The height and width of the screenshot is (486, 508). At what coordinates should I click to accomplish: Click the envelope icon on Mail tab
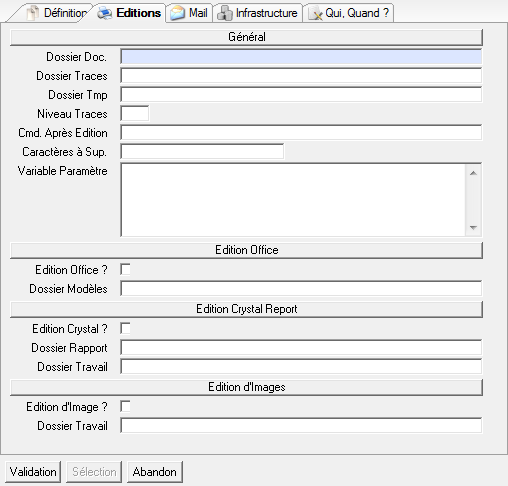coord(177,13)
